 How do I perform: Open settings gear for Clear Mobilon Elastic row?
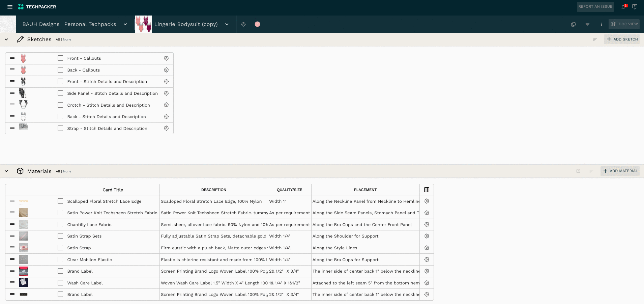tap(427, 259)
